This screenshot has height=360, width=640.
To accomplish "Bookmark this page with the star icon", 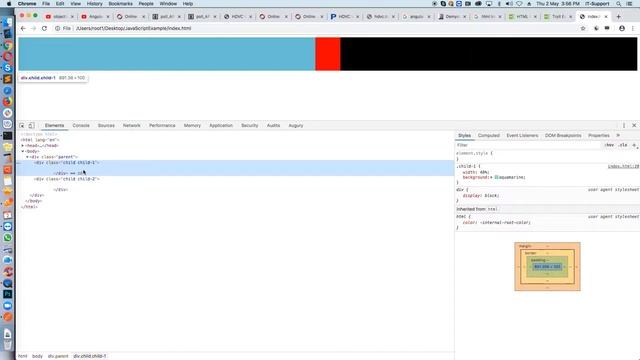I will 583,28.
